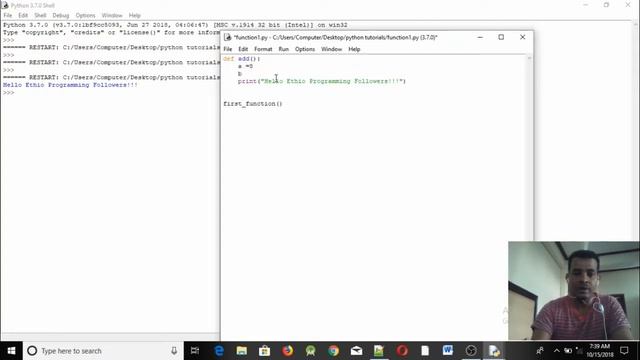Open the Action Center notifications icon

(x=624, y=351)
